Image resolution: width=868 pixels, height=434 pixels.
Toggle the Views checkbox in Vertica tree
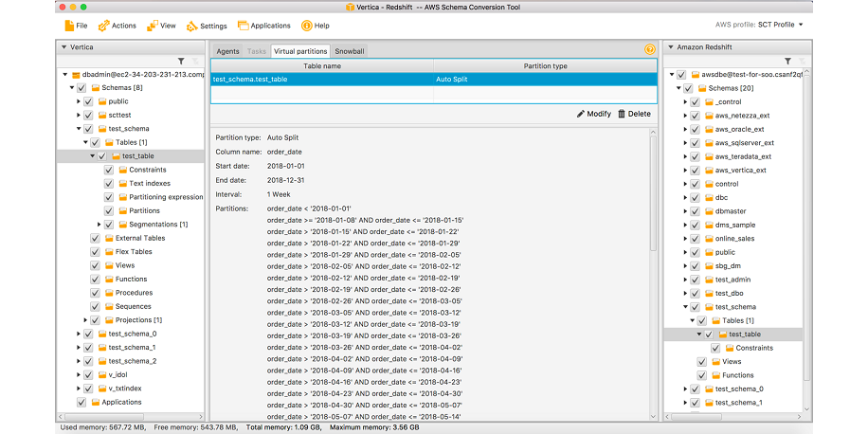(95, 265)
